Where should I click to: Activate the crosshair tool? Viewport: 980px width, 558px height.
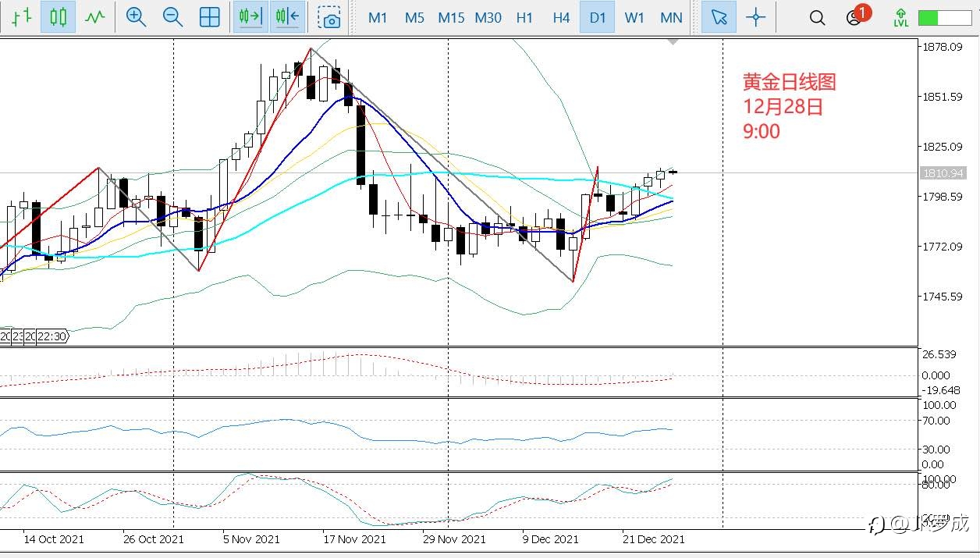coord(755,16)
